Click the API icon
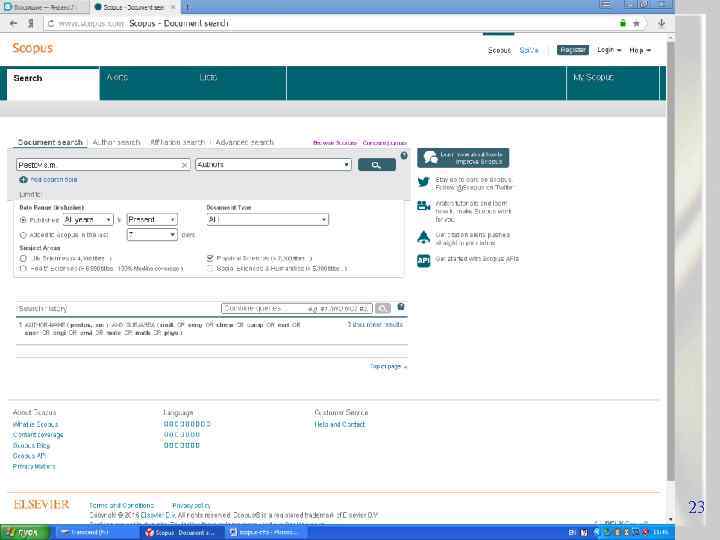 pyautogui.click(x=423, y=260)
